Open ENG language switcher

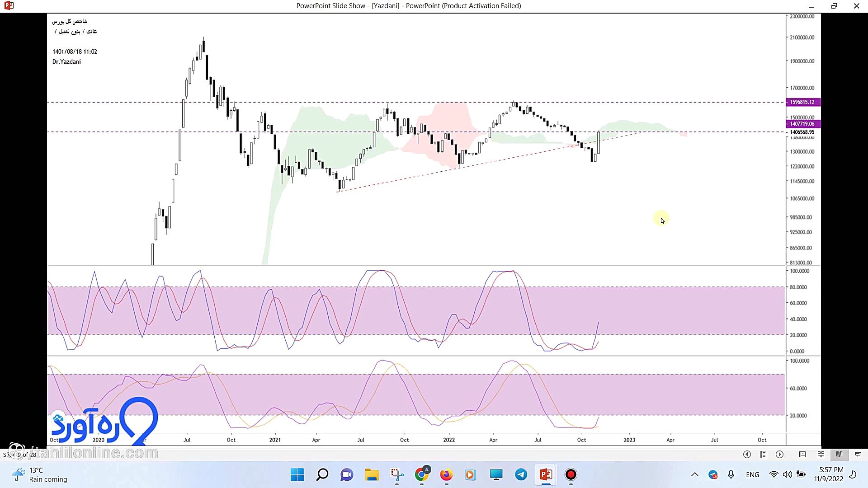coord(752,474)
